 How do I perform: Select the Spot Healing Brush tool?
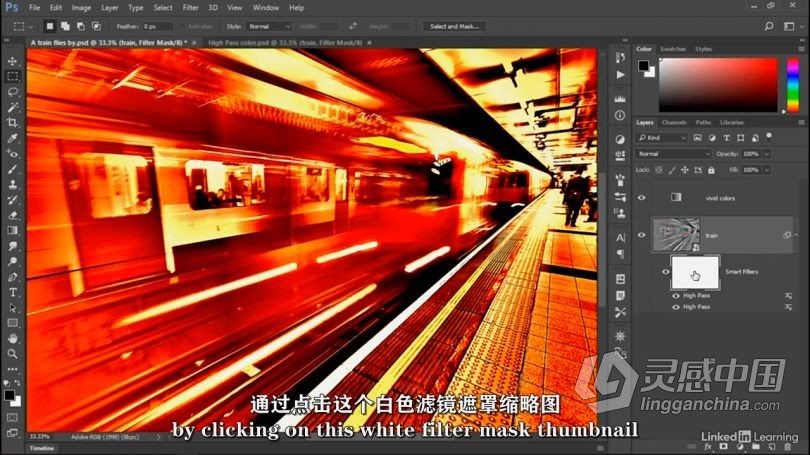tap(12, 153)
